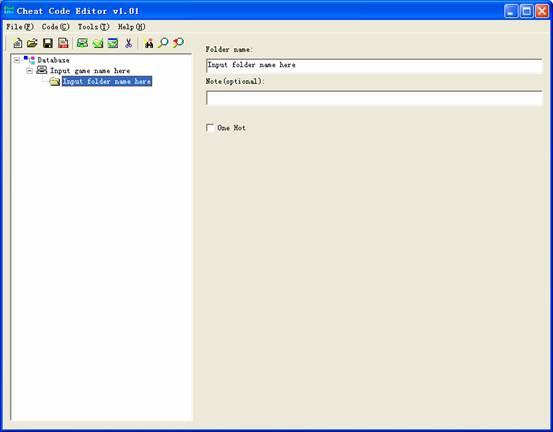Open the File menu

tap(20, 27)
